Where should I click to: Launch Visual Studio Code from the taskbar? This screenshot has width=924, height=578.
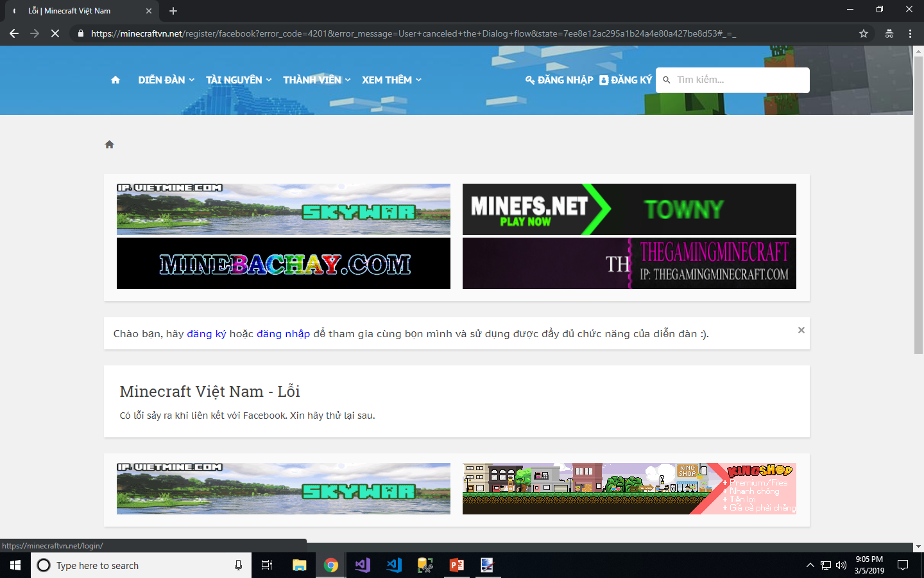pos(394,565)
